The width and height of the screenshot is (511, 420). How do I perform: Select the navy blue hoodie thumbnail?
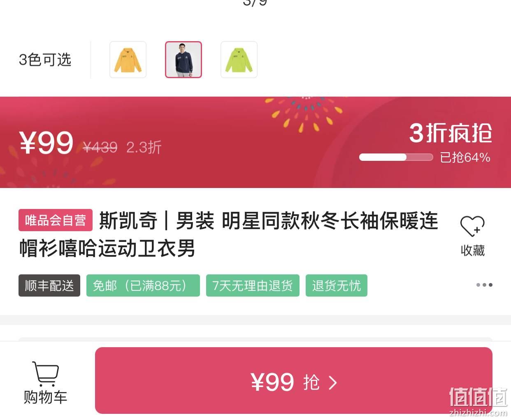pyautogui.click(x=183, y=60)
